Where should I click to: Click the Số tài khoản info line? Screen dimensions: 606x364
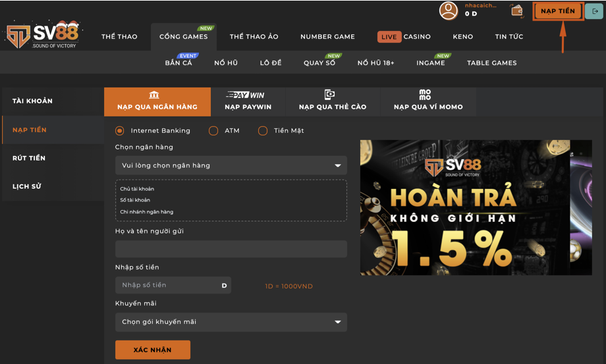(x=135, y=200)
